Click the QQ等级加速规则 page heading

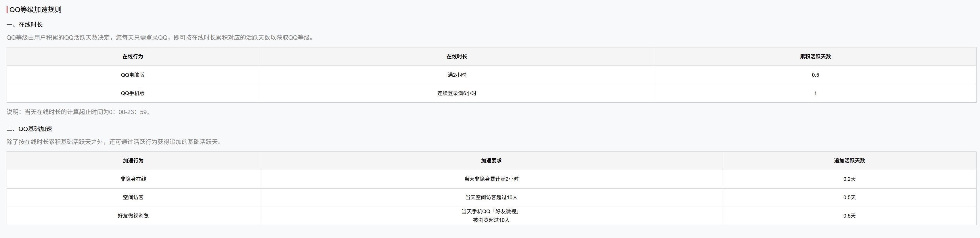pos(35,9)
